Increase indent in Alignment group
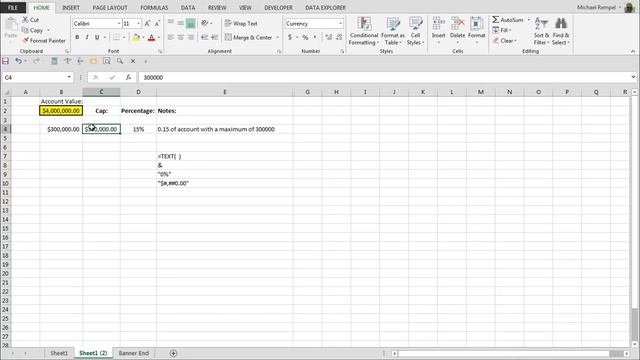 [214, 37]
